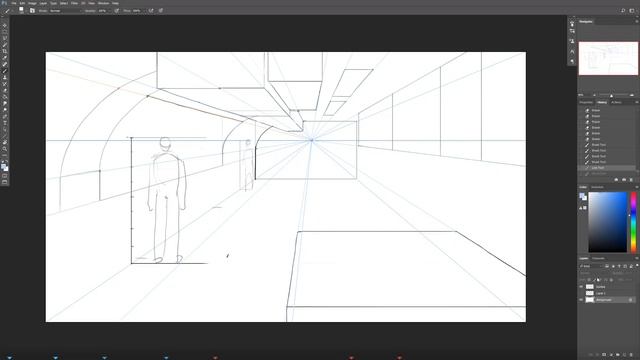
Task: Hide the Background layer
Action: pyautogui.click(x=581, y=300)
